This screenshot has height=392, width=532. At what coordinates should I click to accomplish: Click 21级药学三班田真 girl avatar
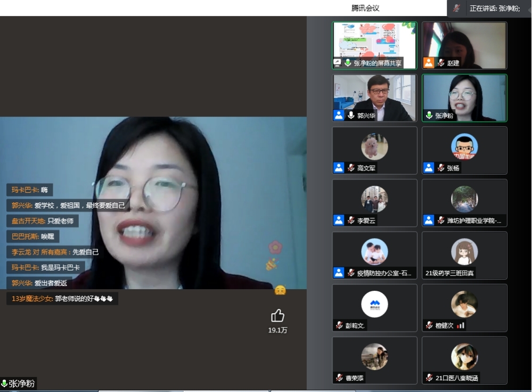coord(464,251)
